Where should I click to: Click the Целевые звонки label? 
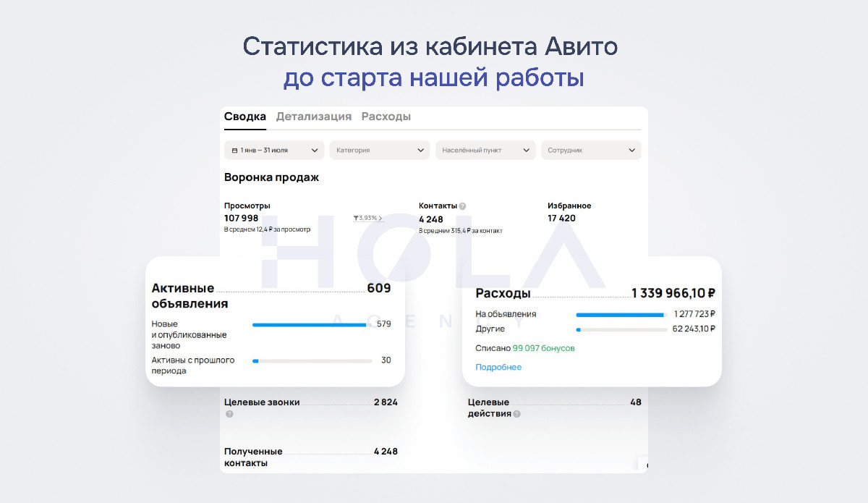point(262,402)
